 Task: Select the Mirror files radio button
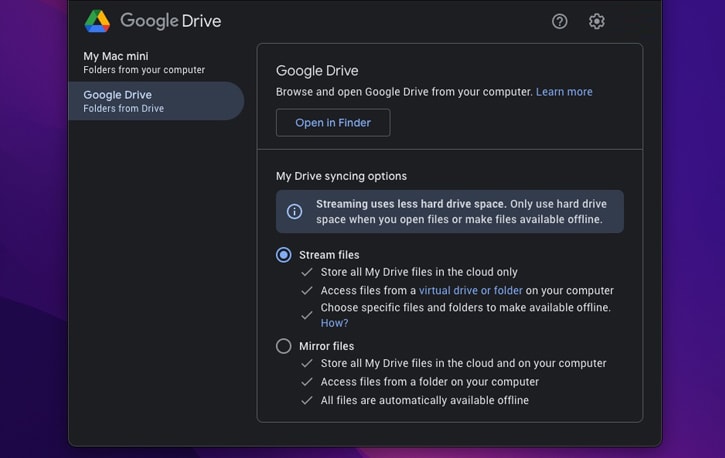click(x=283, y=346)
